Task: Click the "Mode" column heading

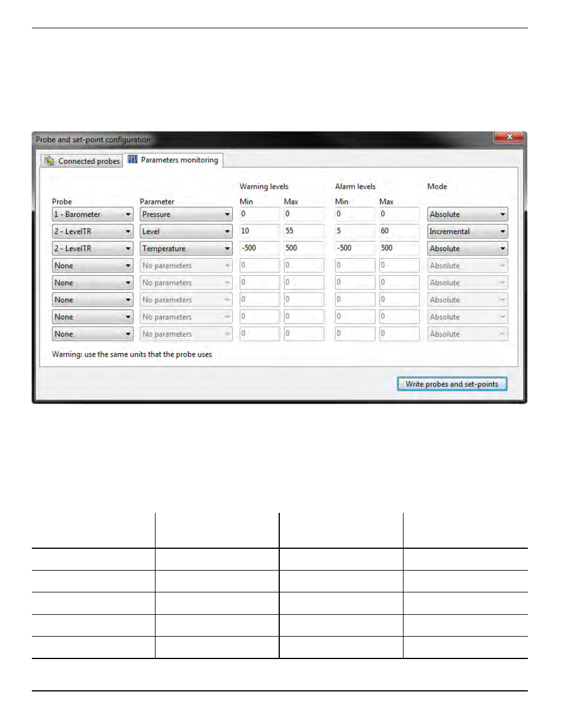Action: [x=437, y=186]
